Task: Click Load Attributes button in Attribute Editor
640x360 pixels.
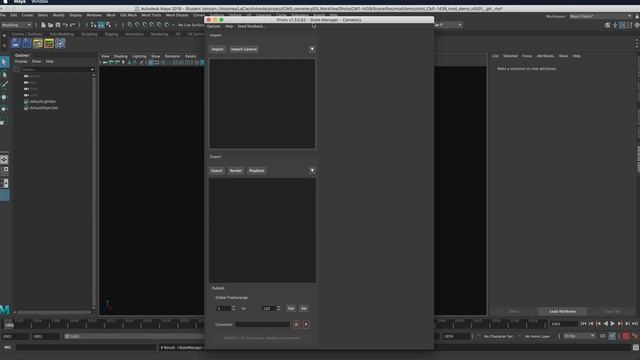Action: [562, 311]
